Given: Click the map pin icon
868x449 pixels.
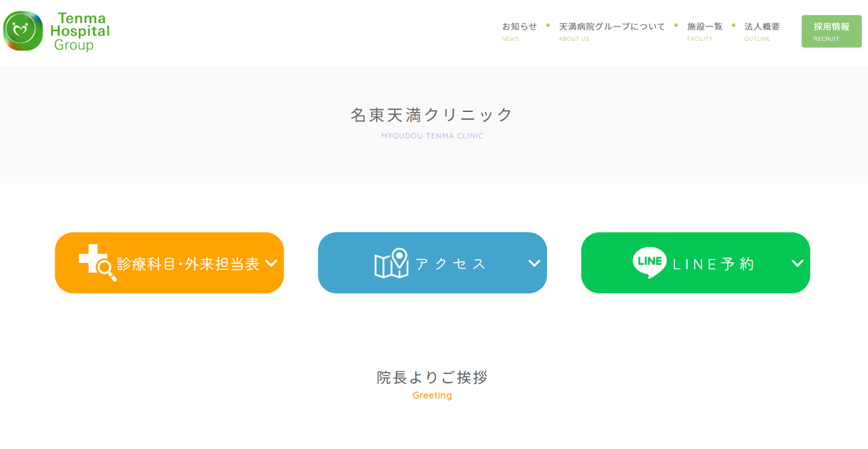Looking at the screenshot, I should (392, 263).
